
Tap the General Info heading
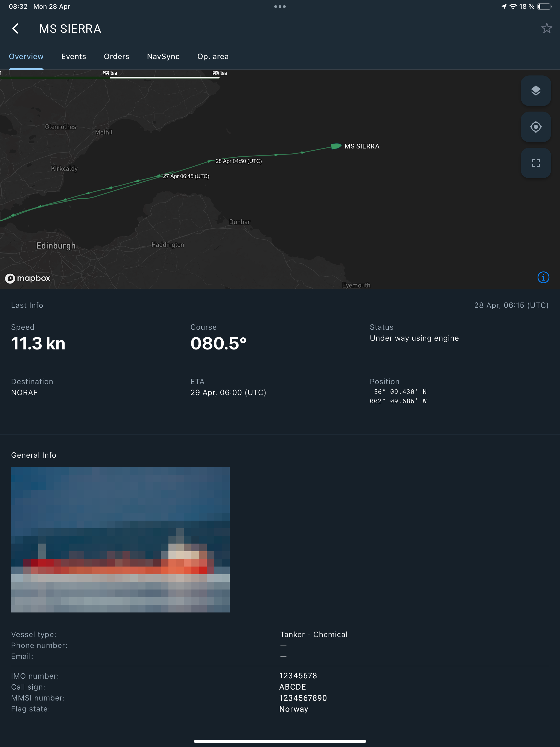click(x=33, y=455)
